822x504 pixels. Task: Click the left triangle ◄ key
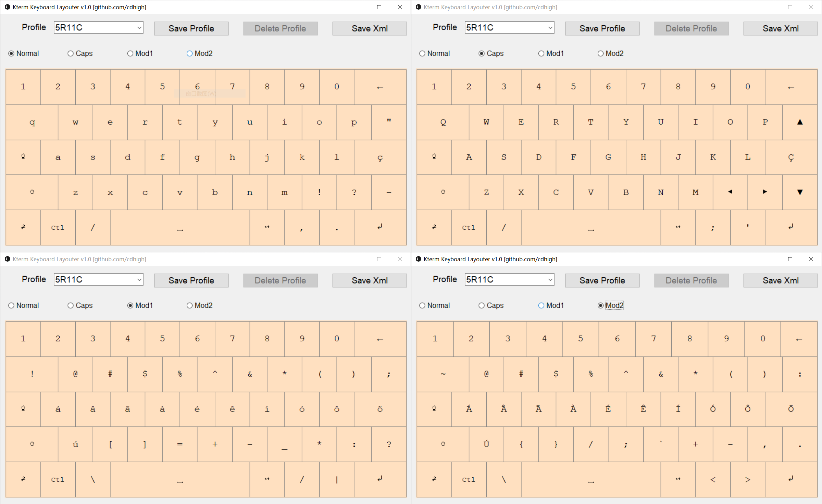click(730, 192)
